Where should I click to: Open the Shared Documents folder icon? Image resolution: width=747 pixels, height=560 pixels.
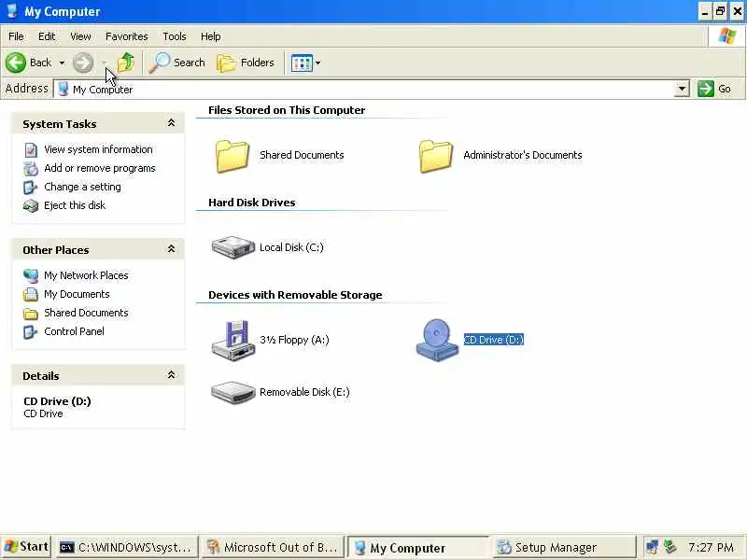click(232, 156)
